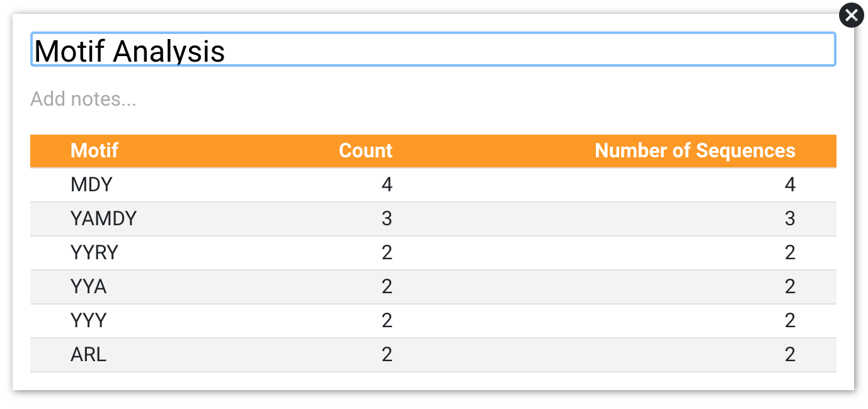Click the Count value in YYY row
868x409 pixels.
click(386, 321)
